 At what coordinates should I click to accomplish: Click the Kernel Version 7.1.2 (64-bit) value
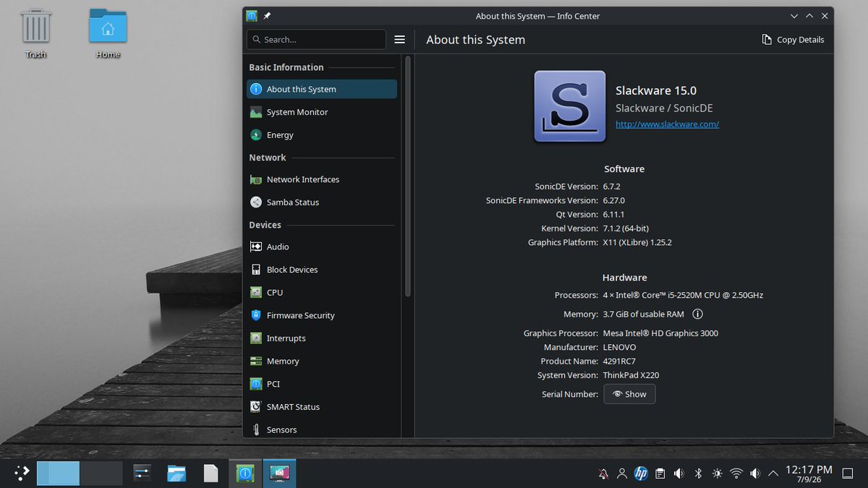pos(626,228)
